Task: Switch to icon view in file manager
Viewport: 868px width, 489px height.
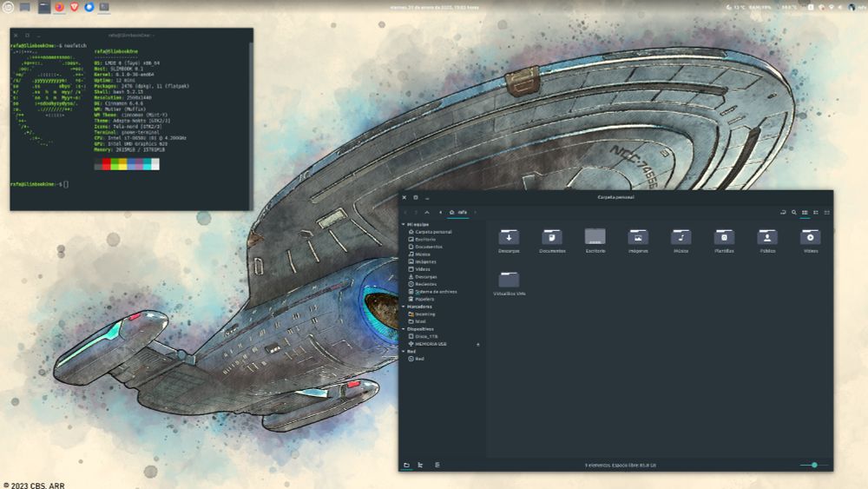Action: tap(805, 212)
